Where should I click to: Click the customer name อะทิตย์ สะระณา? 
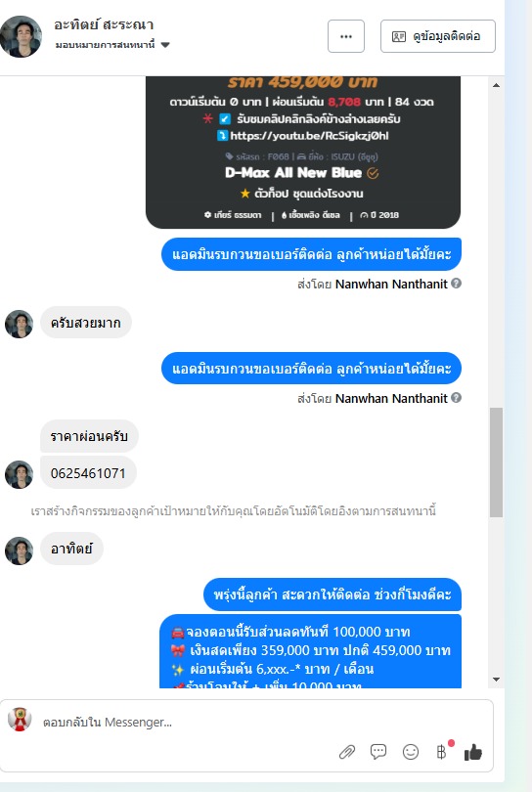click(x=104, y=24)
